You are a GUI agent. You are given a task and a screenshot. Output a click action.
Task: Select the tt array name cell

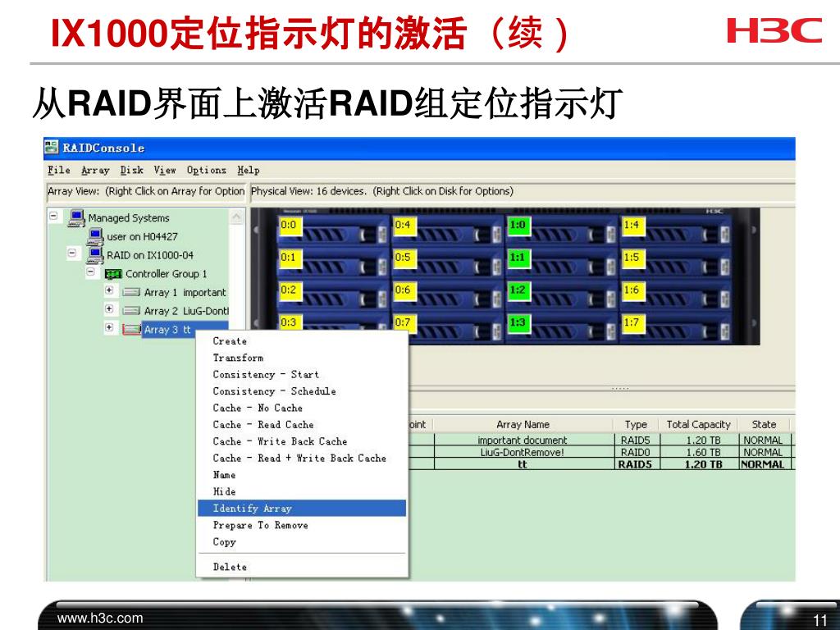(523, 464)
